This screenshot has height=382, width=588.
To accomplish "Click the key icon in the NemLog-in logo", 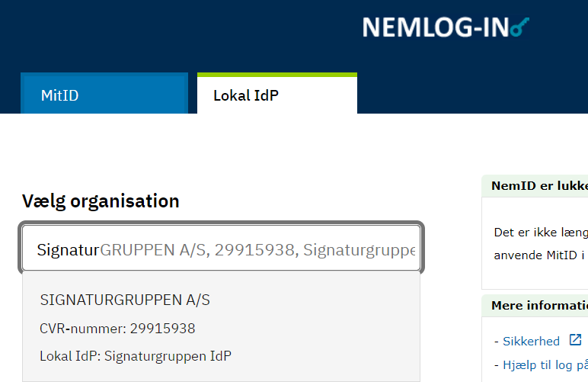I will [x=520, y=27].
